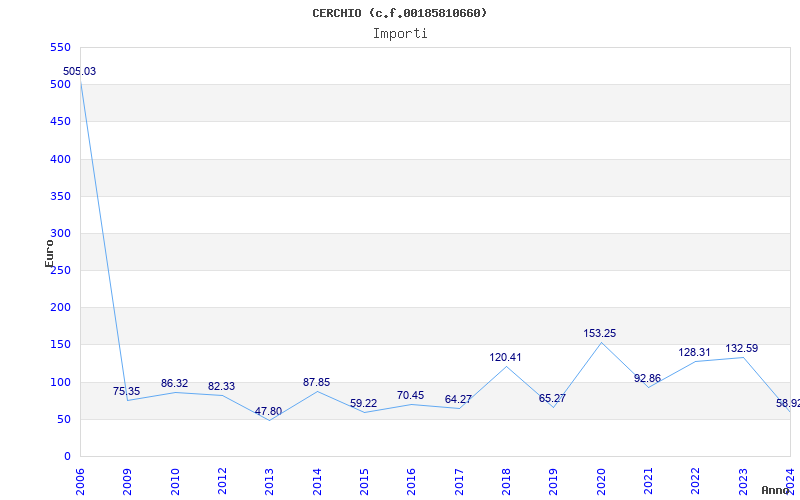Click the 100 y-axis tick label

(x=60, y=382)
